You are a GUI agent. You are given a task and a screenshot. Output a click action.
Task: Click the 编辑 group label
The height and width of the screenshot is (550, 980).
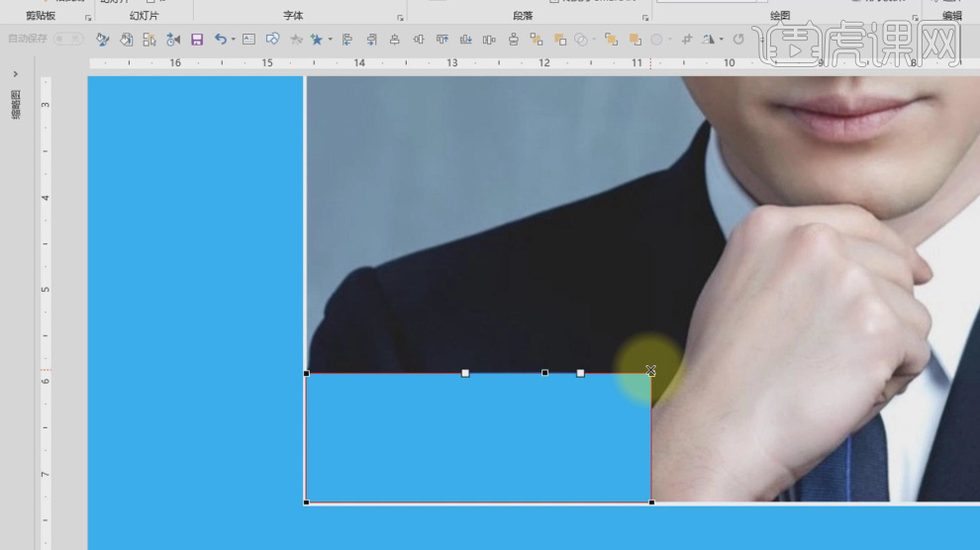[952, 16]
